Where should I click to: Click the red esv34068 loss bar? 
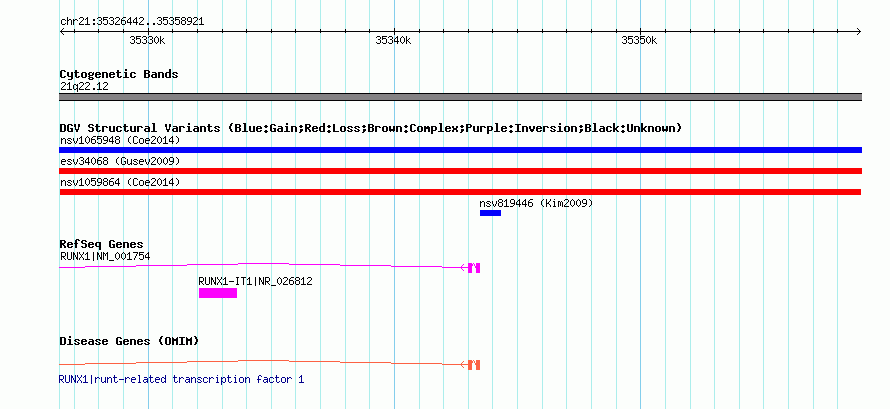pyautogui.click(x=460, y=171)
